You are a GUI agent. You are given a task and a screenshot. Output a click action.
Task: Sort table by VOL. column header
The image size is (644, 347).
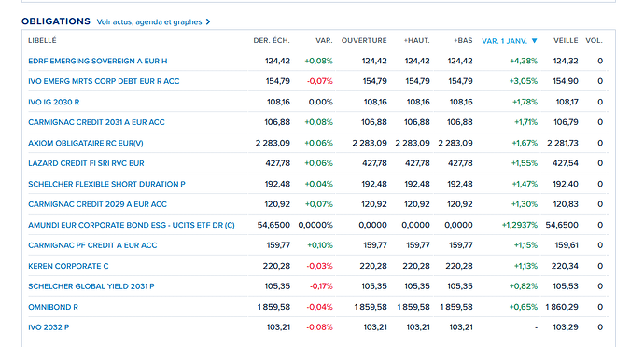tap(594, 40)
